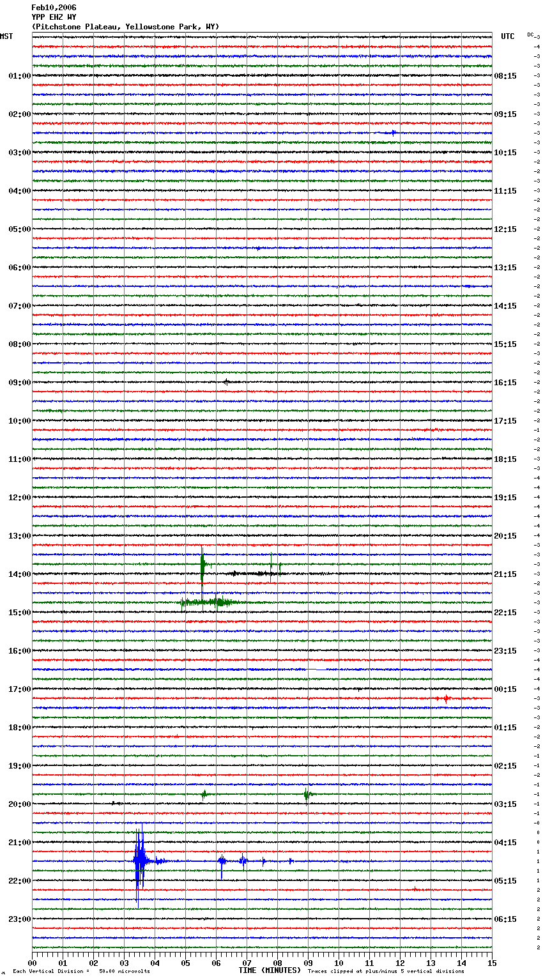Click the 02:15 UTC time label
The image size is (543, 980).
point(505,766)
